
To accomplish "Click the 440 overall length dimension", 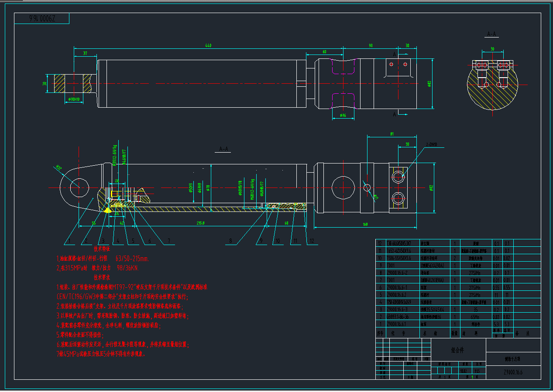I will (209, 45).
